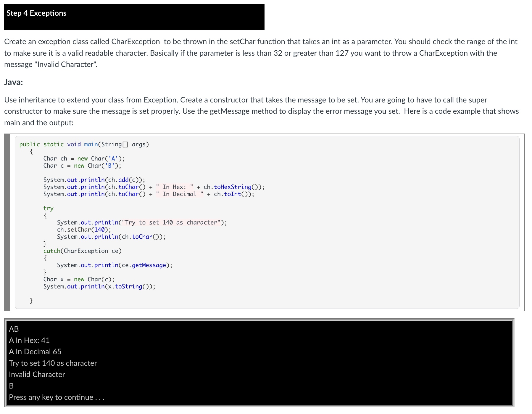Click the 'Invalid Character' output line
532x414 pixels.
37,374
